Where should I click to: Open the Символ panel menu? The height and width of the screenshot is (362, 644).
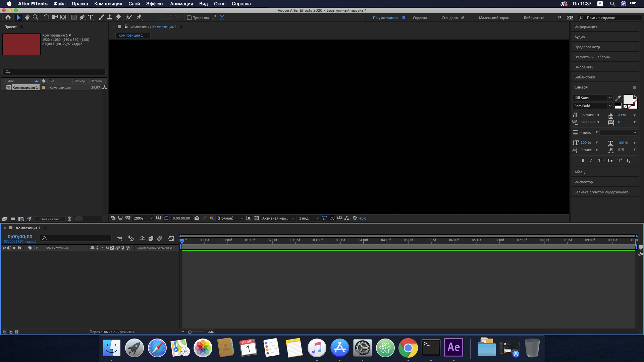coord(635,87)
